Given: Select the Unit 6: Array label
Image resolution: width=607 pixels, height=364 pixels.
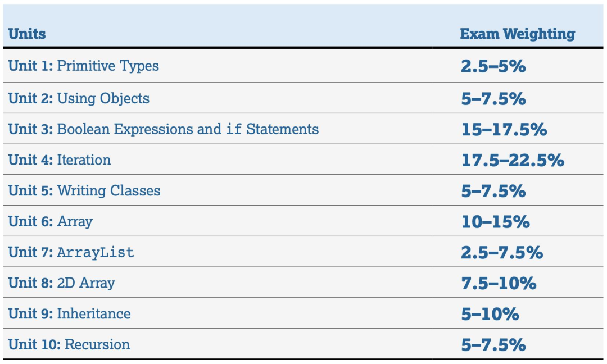Looking at the screenshot, I should click(x=51, y=222).
